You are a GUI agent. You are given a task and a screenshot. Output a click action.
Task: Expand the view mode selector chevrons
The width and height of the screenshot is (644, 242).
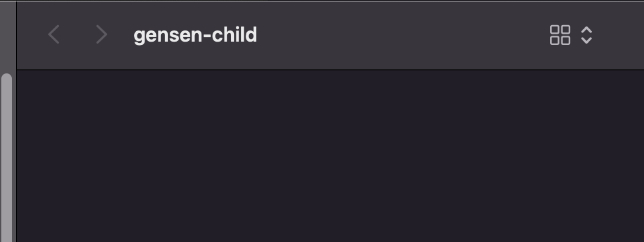click(x=587, y=35)
